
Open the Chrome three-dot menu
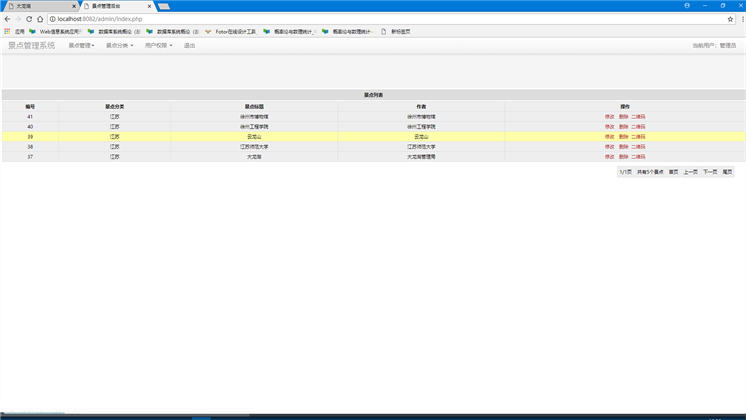click(x=741, y=19)
